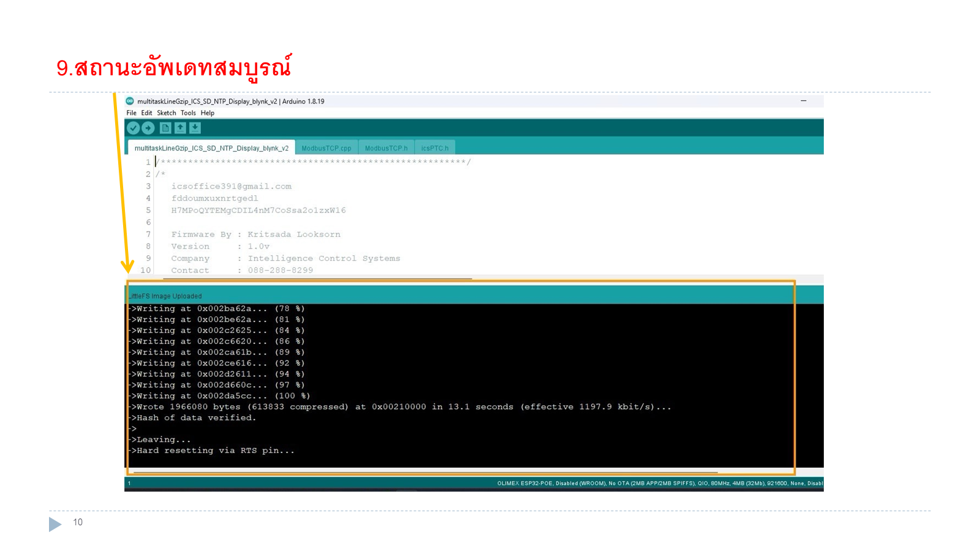Click 'Firmware By : Kritsada Looksorn' line
Image resolution: width=980 pixels, height=551 pixels.
255,234
